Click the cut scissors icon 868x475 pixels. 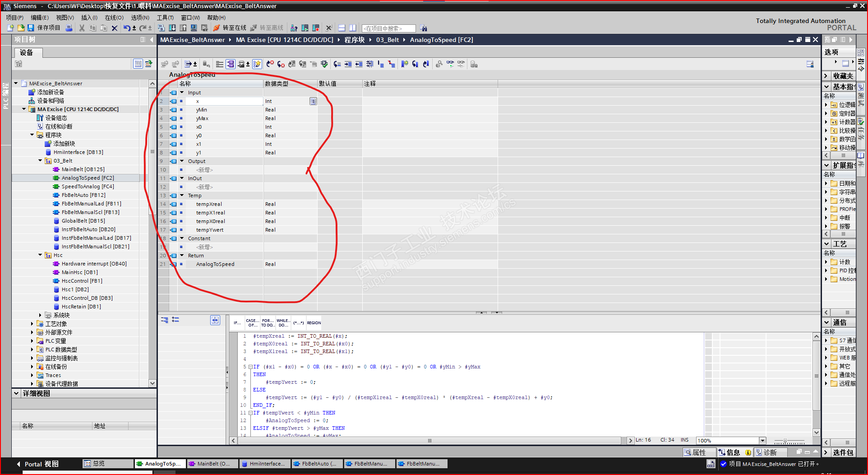point(82,28)
